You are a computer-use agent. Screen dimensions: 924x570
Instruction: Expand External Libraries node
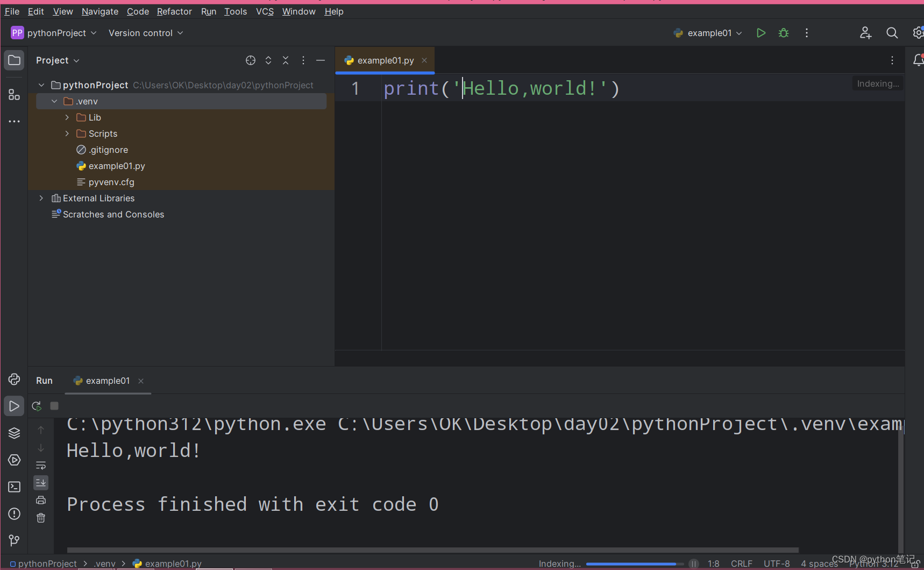click(41, 198)
